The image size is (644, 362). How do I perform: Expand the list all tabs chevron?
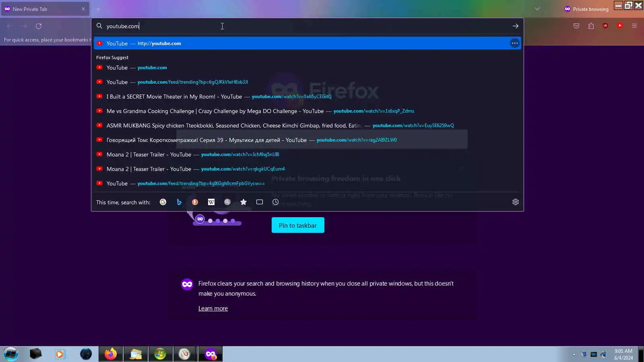[537, 9]
